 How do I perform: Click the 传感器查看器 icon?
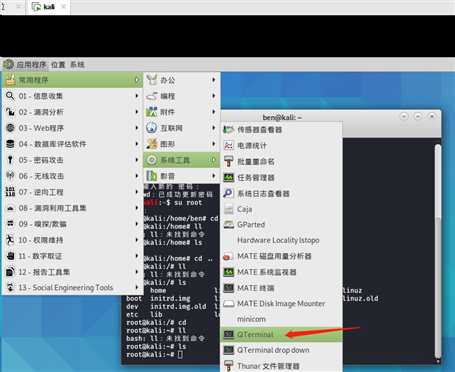[x=228, y=129]
